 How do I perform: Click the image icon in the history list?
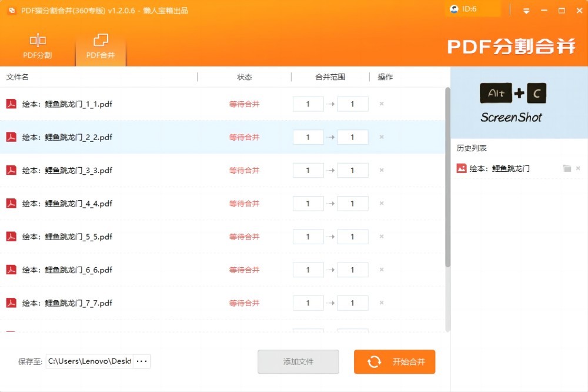[x=462, y=168]
